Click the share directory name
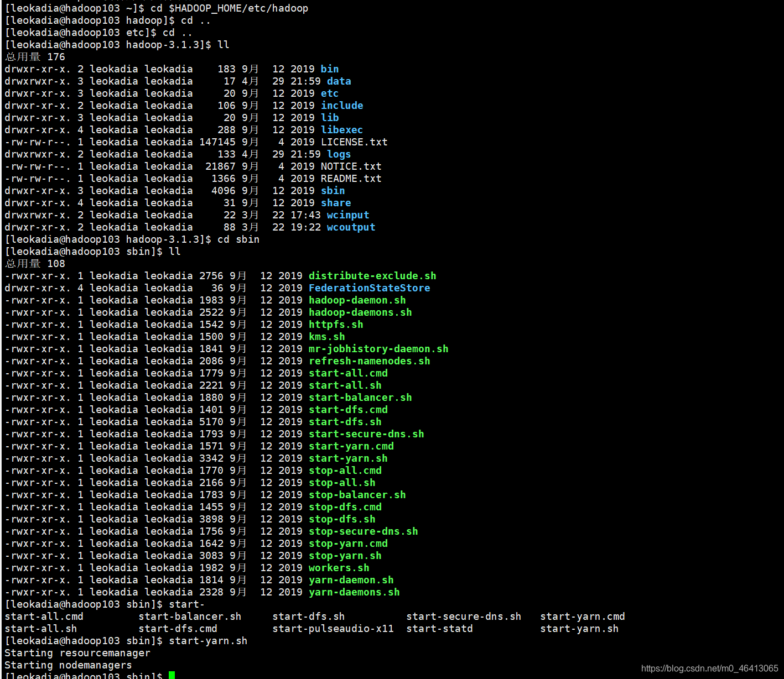This screenshot has width=784, height=679. [x=336, y=203]
